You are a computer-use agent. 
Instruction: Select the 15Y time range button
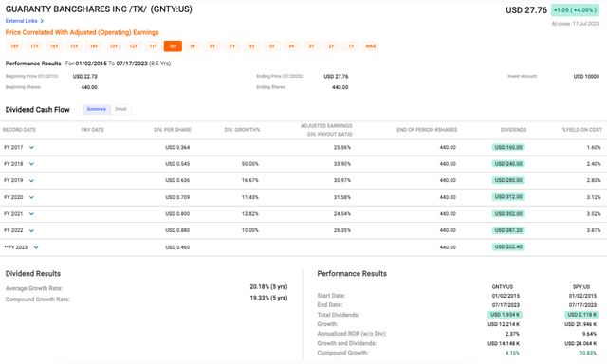coord(74,46)
